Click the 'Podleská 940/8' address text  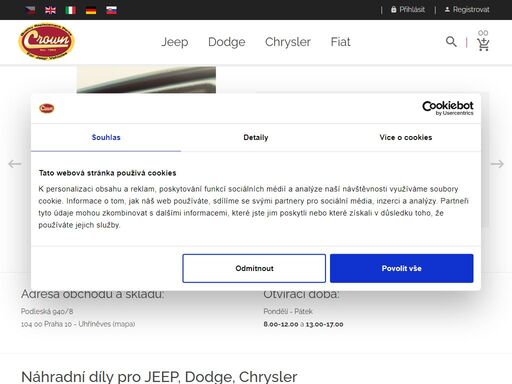coord(47,311)
